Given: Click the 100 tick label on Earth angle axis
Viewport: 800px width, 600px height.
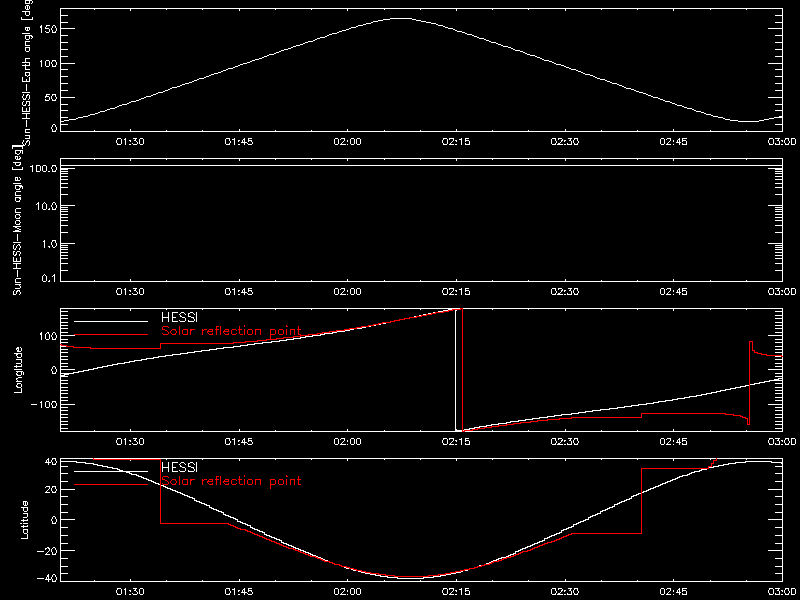Looking at the screenshot, I should pyautogui.click(x=46, y=63).
